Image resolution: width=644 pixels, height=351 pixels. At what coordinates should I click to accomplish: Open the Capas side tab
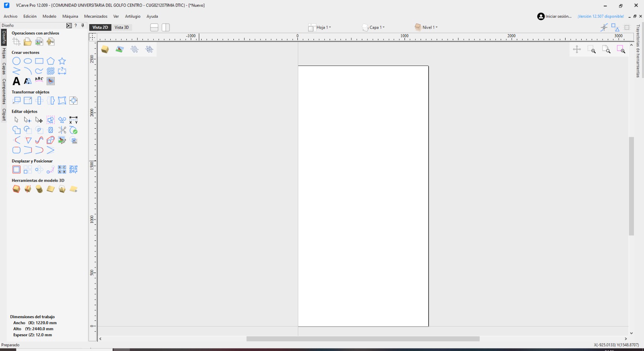(x=4, y=68)
